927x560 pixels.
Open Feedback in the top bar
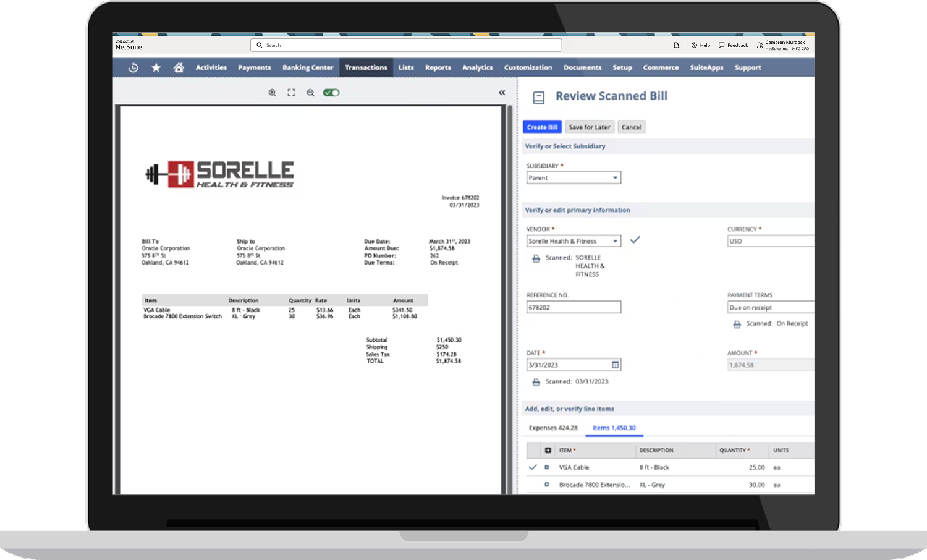pyautogui.click(x=733, y=45)
